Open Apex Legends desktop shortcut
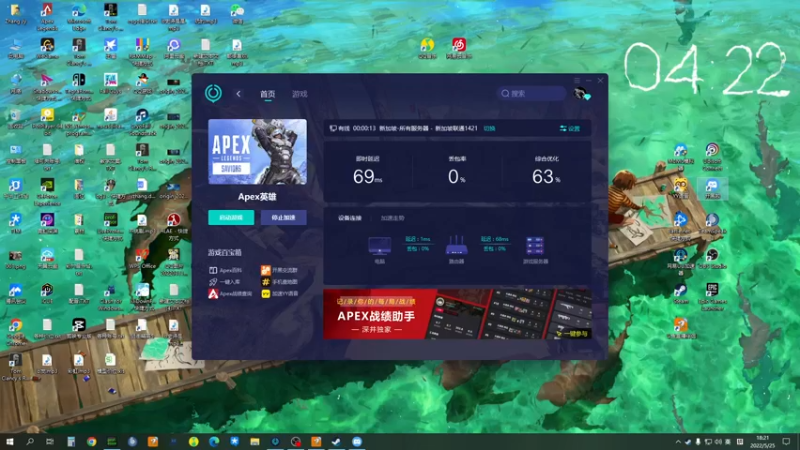The height and width of the screenshot is (450, 800). tap(47, 16)
